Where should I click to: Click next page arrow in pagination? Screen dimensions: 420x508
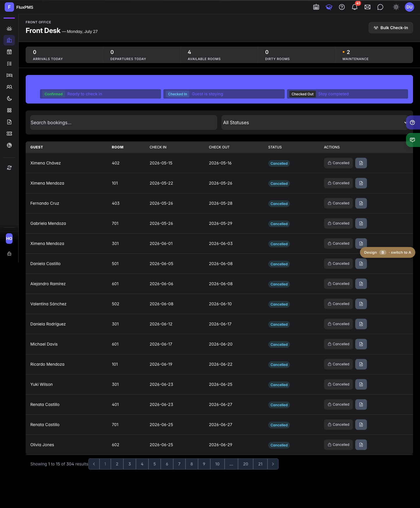point(273,464)
